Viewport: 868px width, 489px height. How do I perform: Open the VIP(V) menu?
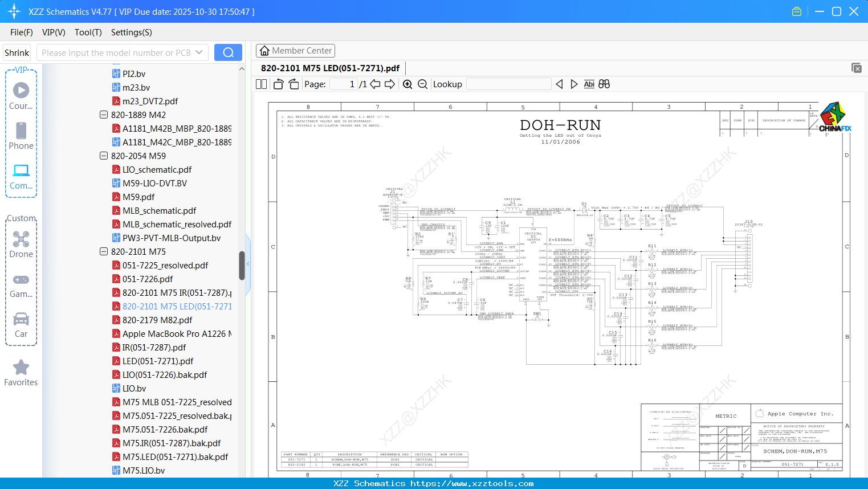click(54, 32)
